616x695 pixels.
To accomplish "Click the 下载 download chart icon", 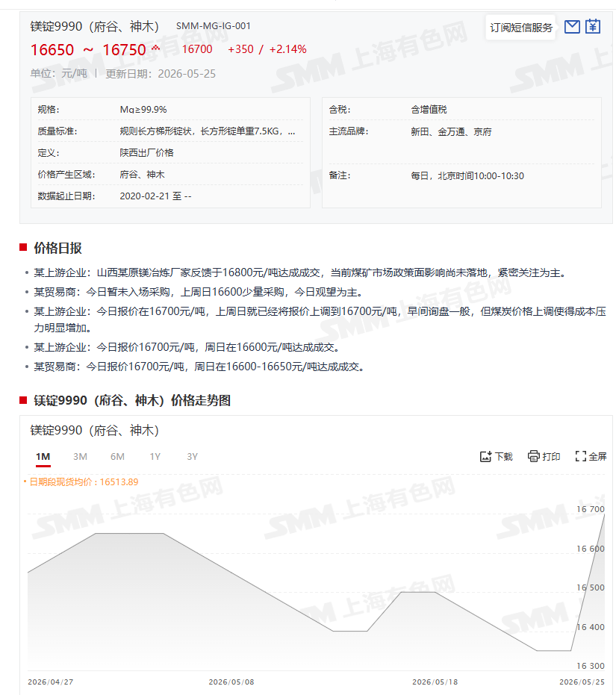I will pos(496,457).
